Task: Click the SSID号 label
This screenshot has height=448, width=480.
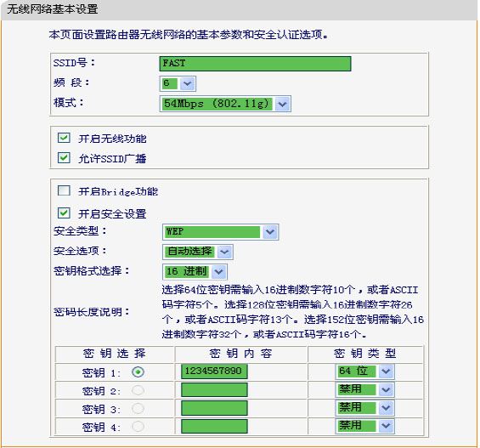Action: (74, 63)
